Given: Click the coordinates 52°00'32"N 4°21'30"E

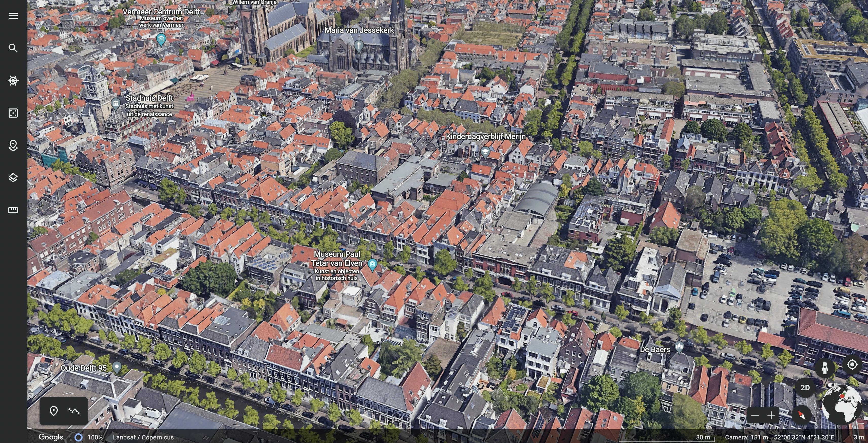Looking at the screenshot, I should (x=804, y=437).
